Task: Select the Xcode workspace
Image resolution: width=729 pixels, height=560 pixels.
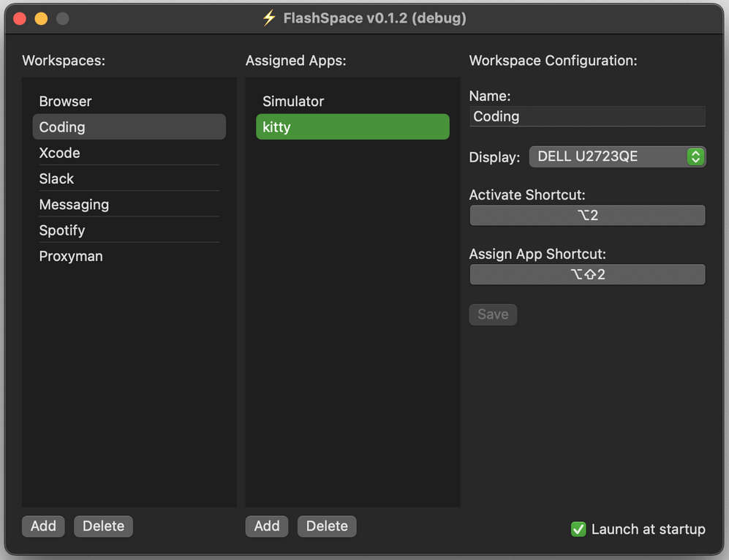Action: point(129,153)
